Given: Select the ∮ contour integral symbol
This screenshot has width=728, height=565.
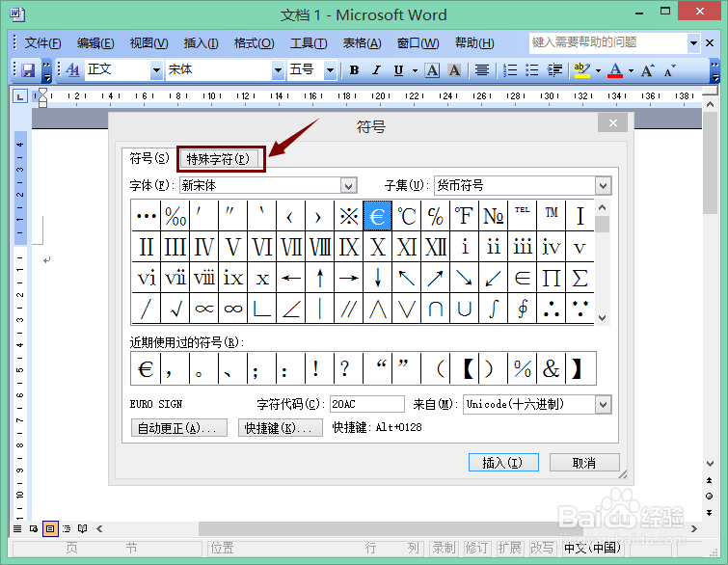Looking at the screenshot, I should pyautogui.click(x=523, y=309).
